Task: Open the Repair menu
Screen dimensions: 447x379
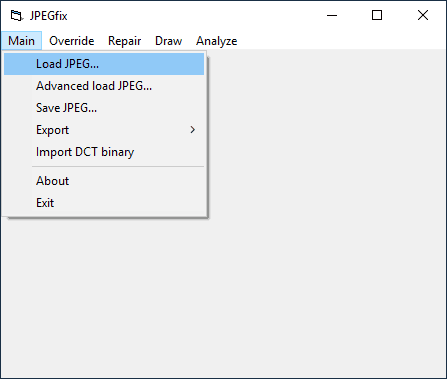Action: click(x=124, y=41)
